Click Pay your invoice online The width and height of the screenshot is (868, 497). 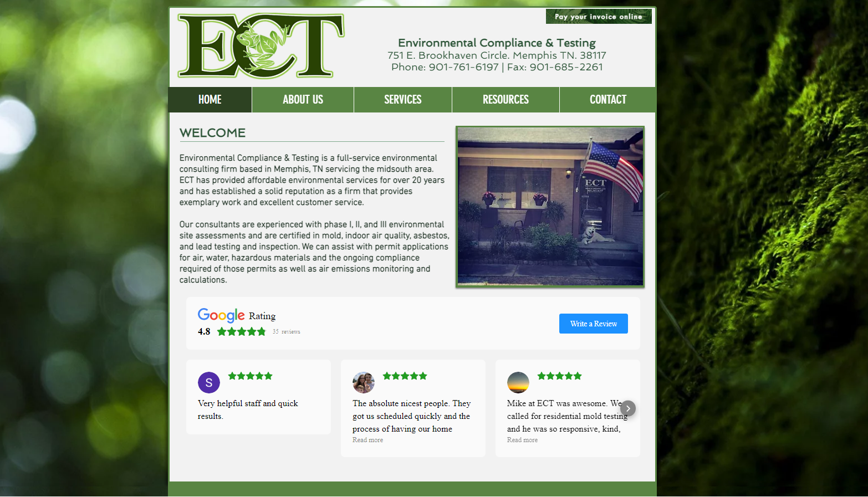coord(599,17)
